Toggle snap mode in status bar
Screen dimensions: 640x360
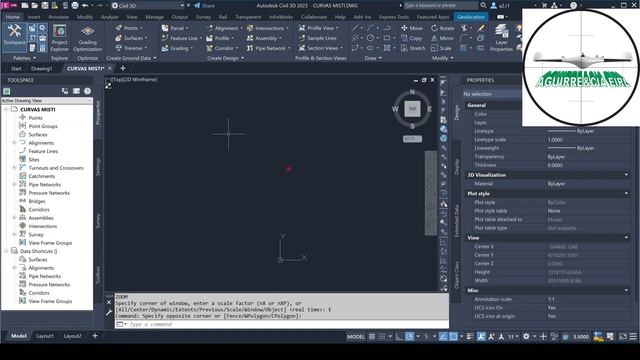click(382, 336)
